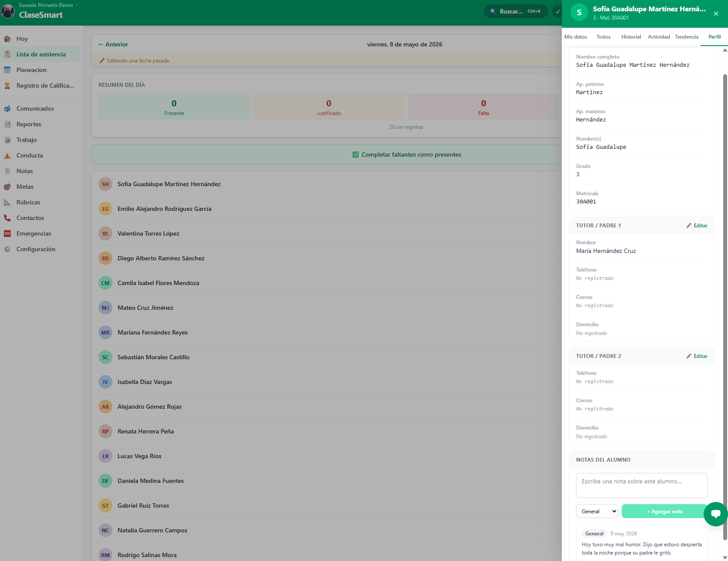Open the Buscar search box
This screenshot has width=728, height=561.
click(515, 11)
